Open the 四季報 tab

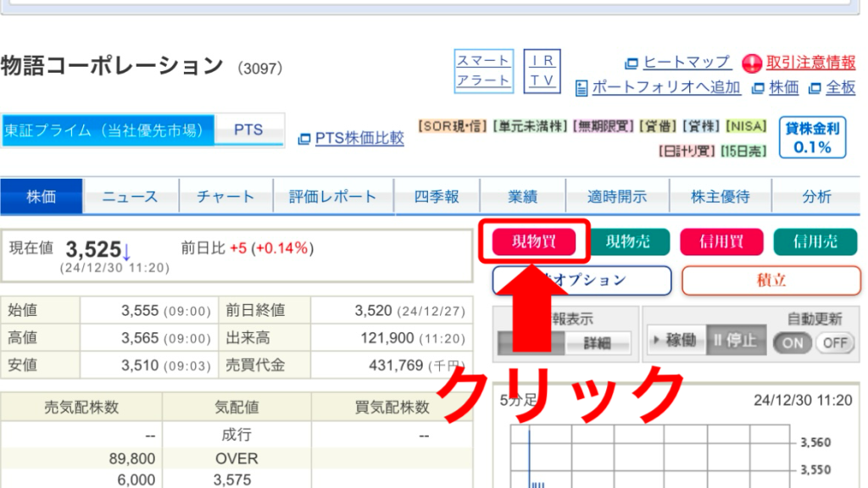(437, 197)
